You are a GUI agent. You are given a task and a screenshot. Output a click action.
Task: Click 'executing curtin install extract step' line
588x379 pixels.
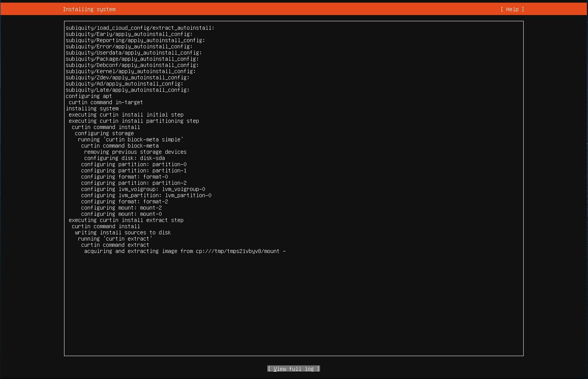[x=126, y=220]
